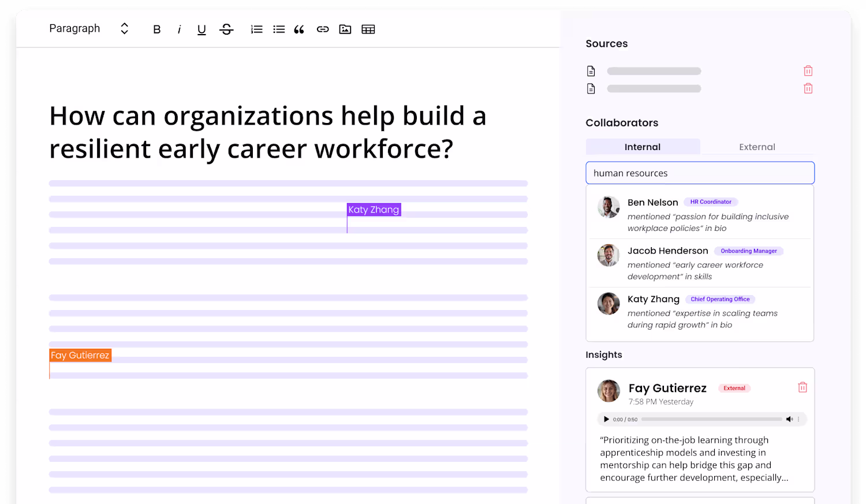Mute the audio insight volume
The width and height of the screenshot is (866, 504).
[789, 419]
